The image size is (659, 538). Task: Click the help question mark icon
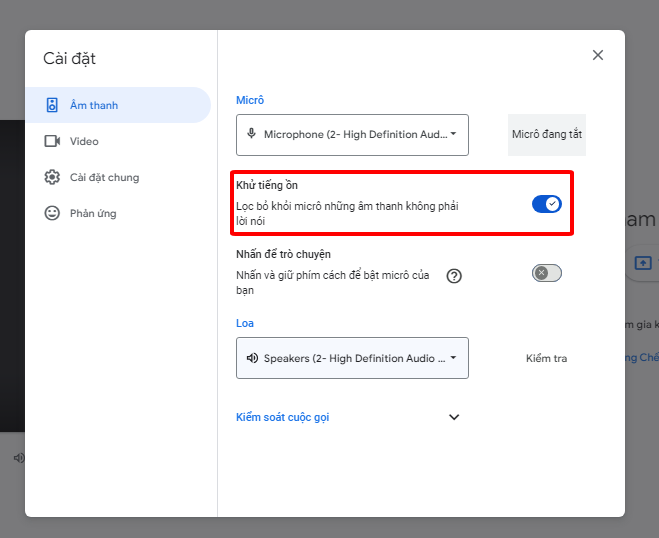pos(454,276)
